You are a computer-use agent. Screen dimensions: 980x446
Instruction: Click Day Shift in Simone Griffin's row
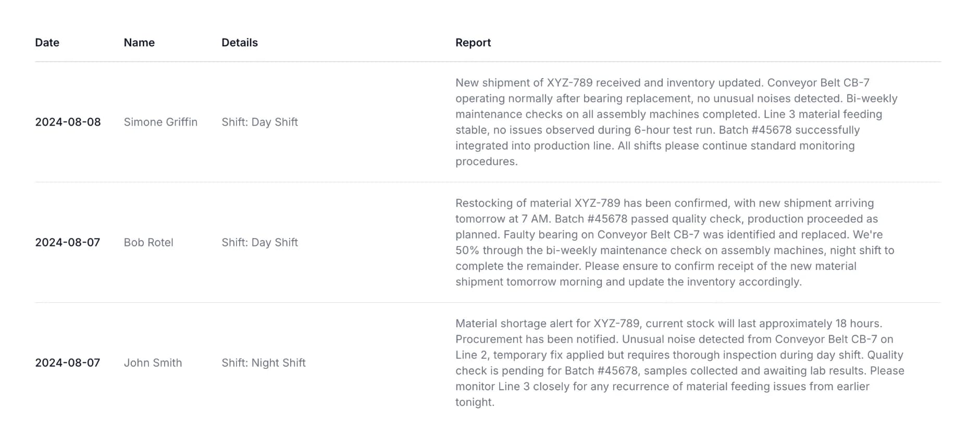click(259, 122)
